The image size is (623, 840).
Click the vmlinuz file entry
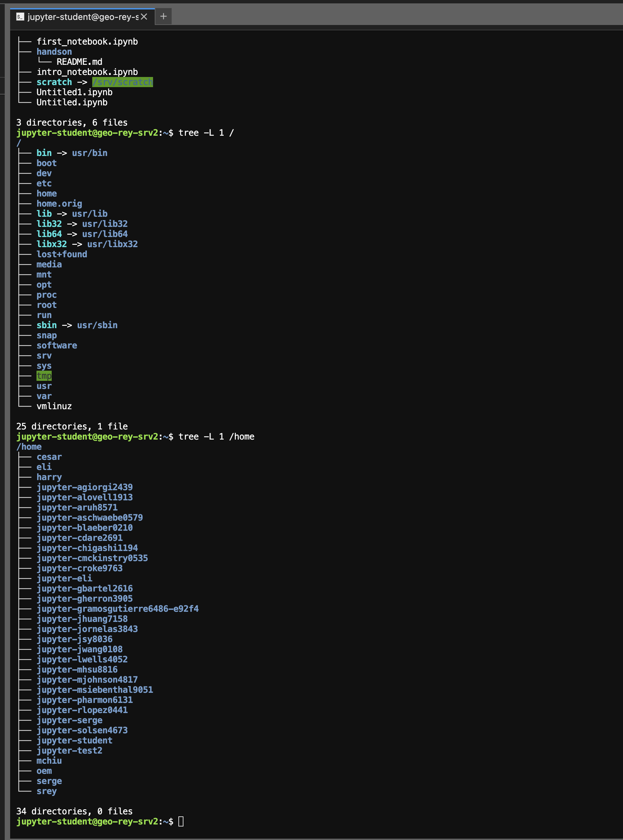(54, 406)
